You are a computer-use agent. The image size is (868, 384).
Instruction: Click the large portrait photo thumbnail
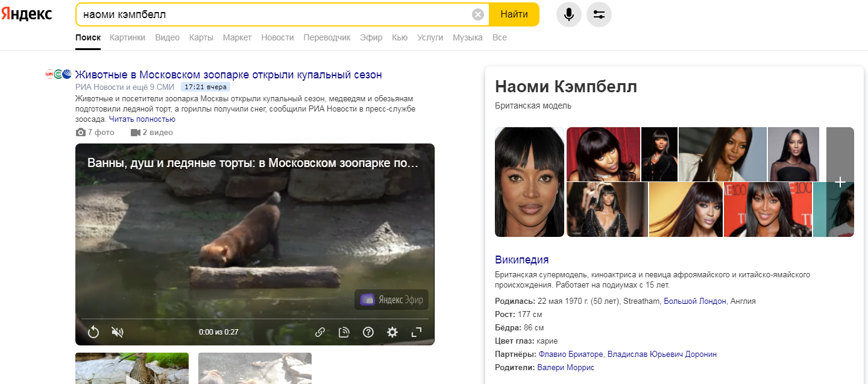pyautogui.click(x=529, y=182)
